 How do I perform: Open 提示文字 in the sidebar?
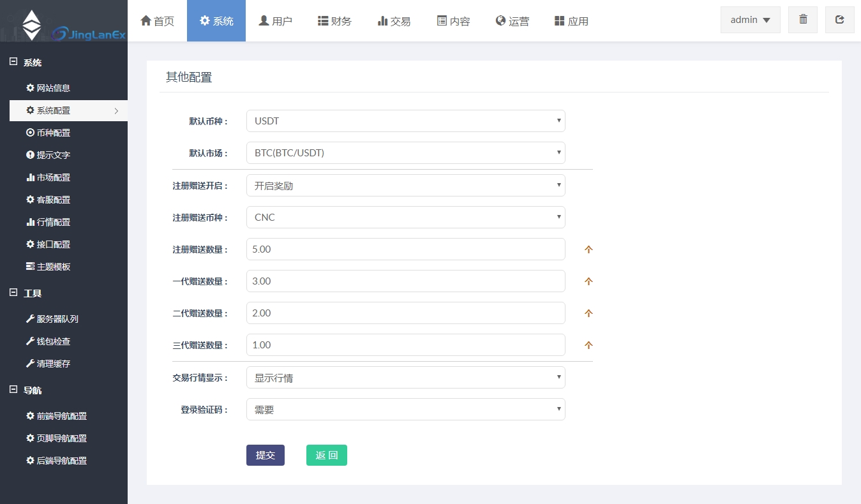tap(48, 155)
